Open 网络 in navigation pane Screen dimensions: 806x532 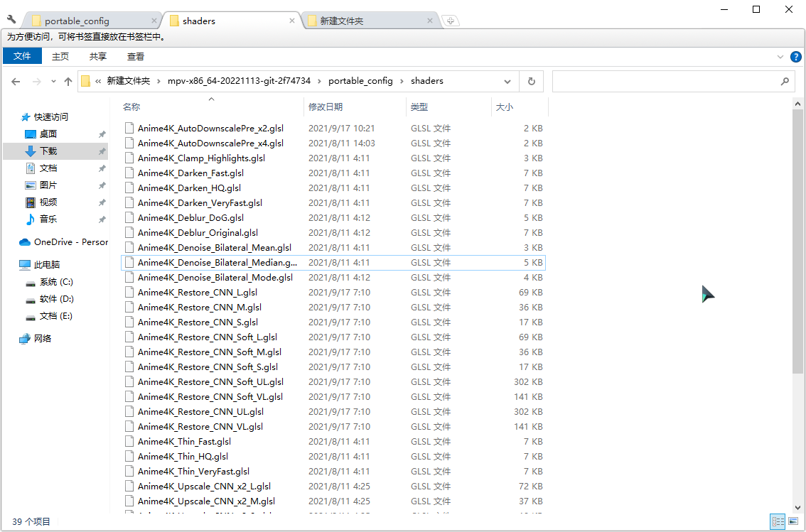[x=36, y=338]
